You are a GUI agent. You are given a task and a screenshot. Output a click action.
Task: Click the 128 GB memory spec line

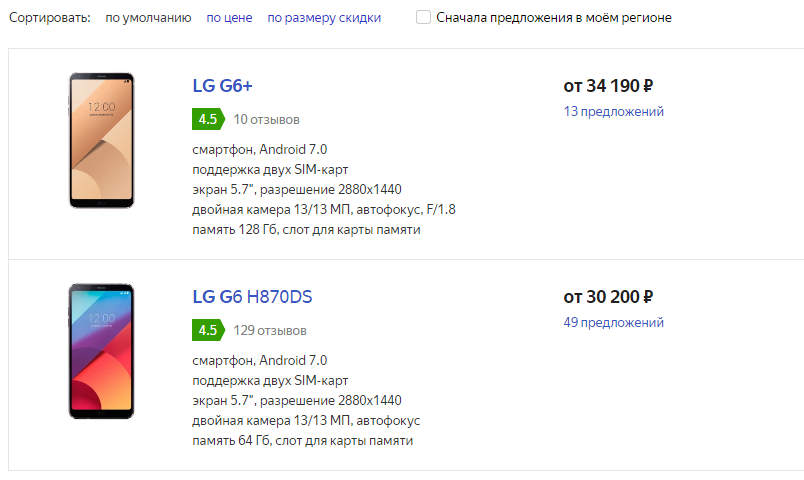coord(306,230)
